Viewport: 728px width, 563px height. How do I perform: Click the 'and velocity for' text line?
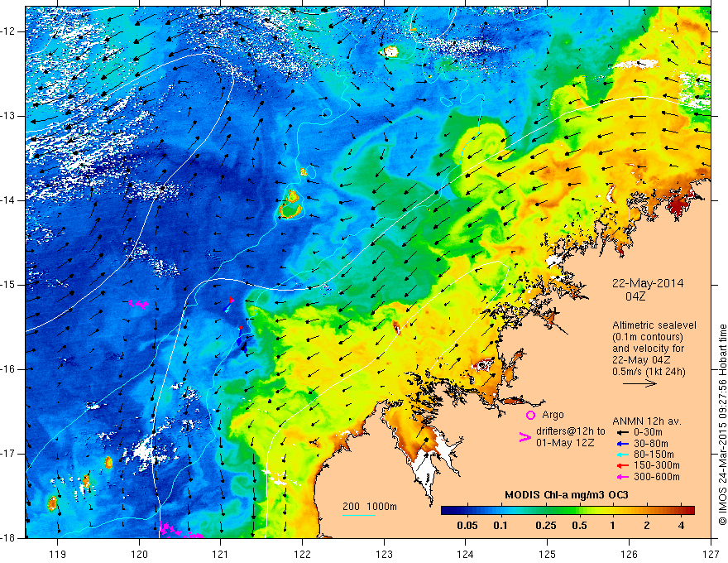(648, 349)
